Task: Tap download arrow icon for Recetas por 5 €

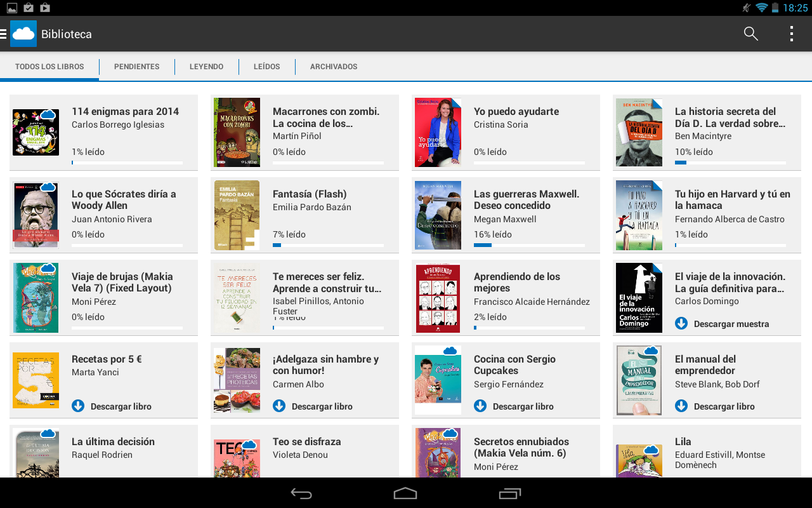Action: [78, 406]
